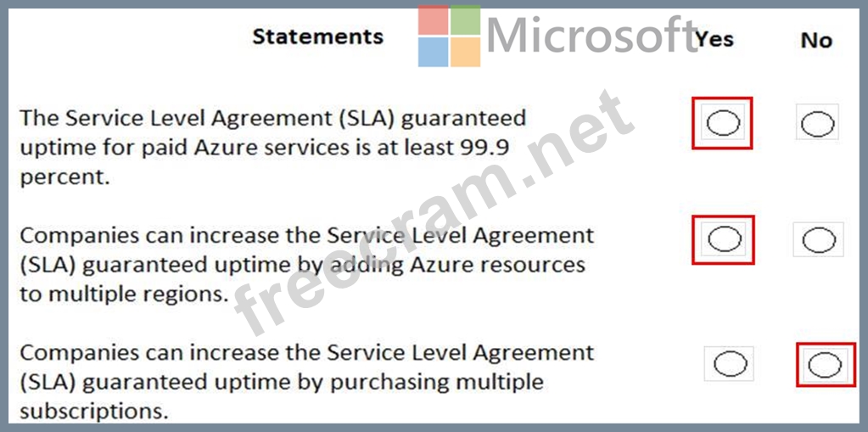Click the Yes column header
868x432 pixels.
pos(714,39)
